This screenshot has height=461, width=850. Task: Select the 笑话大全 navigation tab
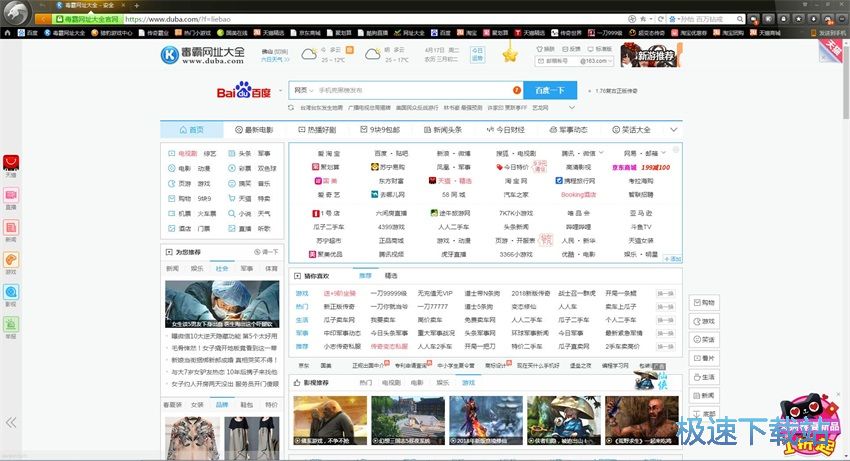tap(631, 130)
